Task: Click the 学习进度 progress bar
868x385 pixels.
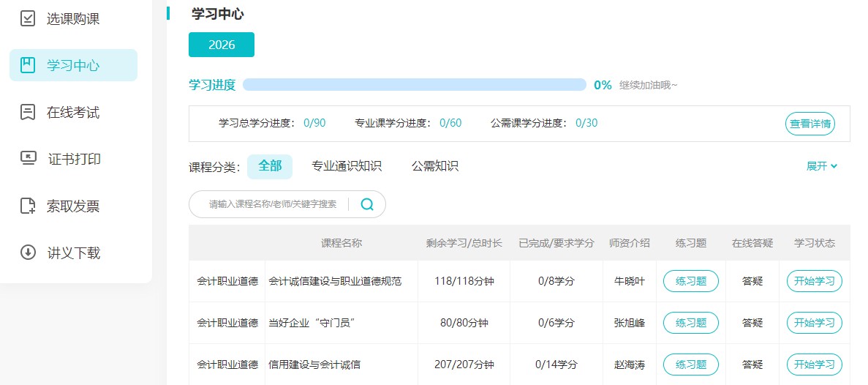Action: pos(414,85)
